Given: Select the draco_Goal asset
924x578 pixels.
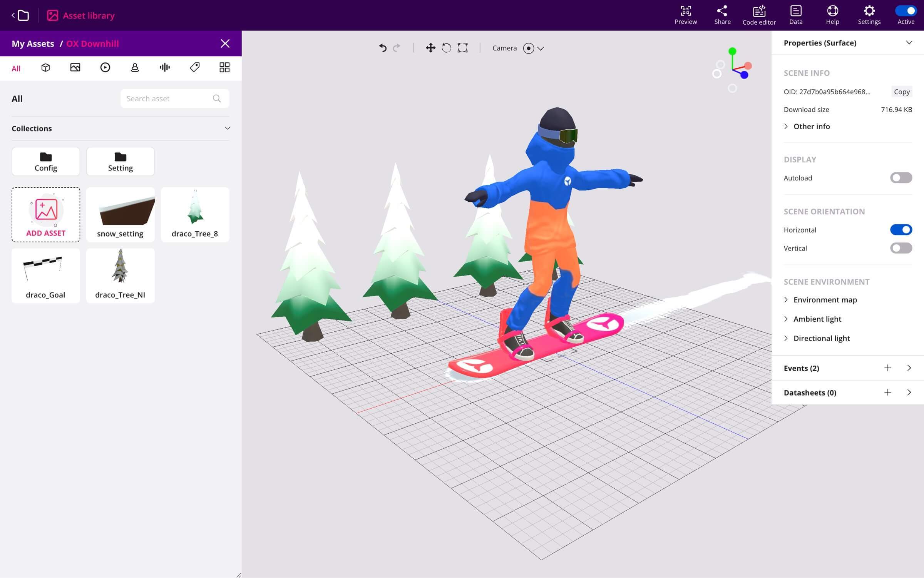Looking at the screenshot, I should click(46, 276).
